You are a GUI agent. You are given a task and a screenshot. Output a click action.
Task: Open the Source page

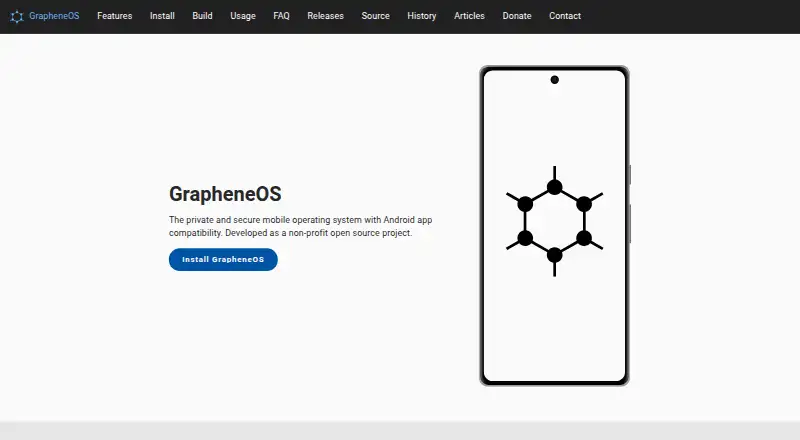pyautogui.click(x=376, y=16)
